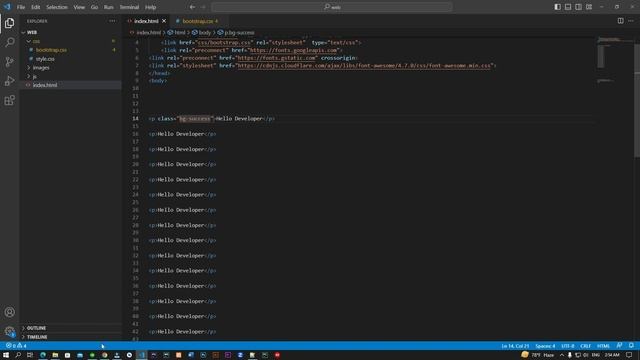Open the Explorer view in activity bar
This screenshot has height=360, width=640.
click(9, 23)
